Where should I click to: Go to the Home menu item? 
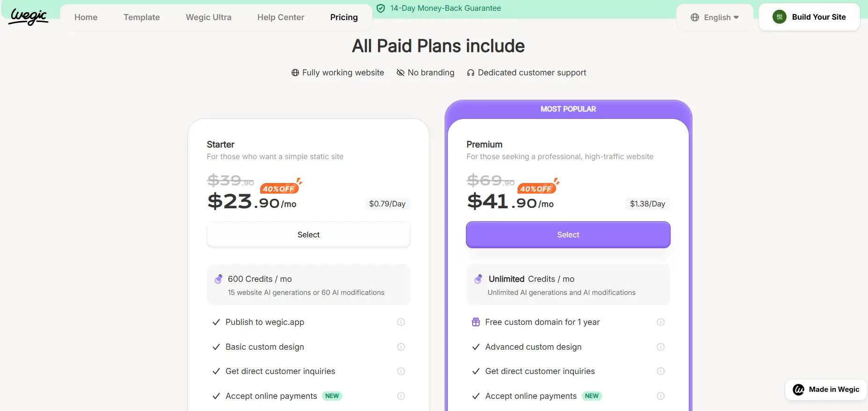click(x=86, y=17)
